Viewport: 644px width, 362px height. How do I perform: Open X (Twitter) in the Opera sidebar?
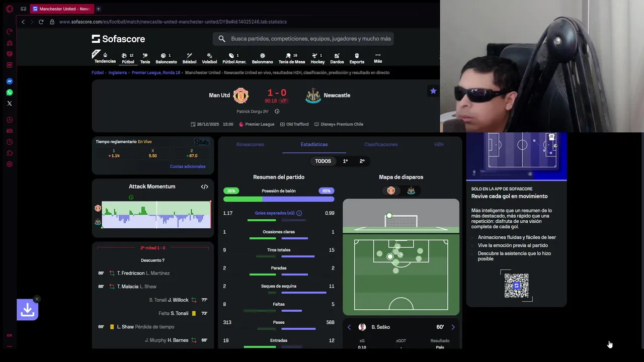[9, 104]
